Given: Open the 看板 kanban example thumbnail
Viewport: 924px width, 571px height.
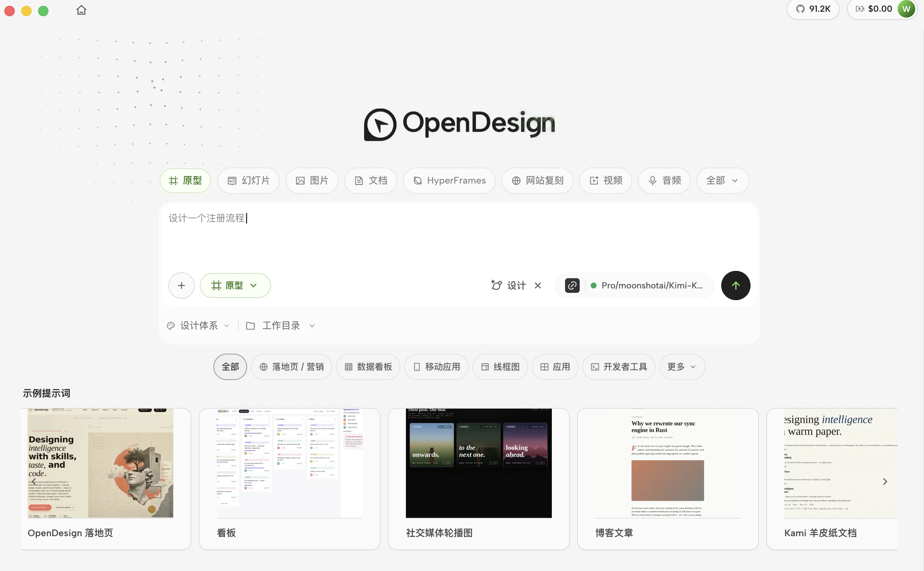Looking at the screenshot, I should click(290, 463).
